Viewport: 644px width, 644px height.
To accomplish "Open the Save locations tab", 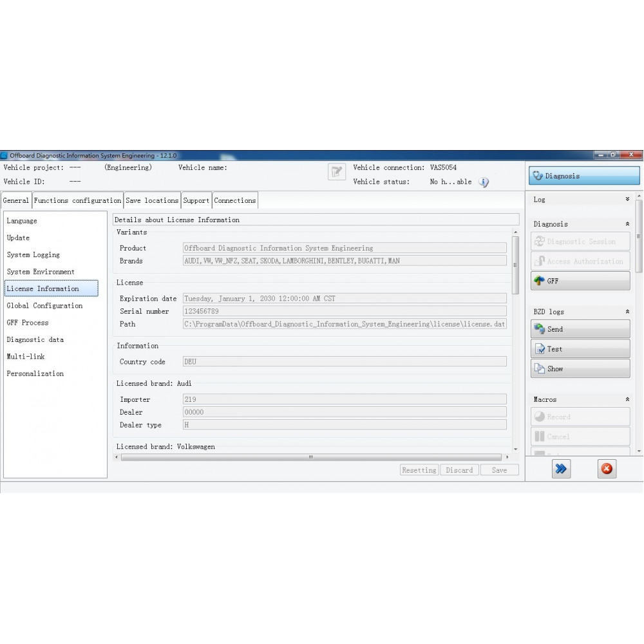I will pyautogui.click(x=152, y=200).
